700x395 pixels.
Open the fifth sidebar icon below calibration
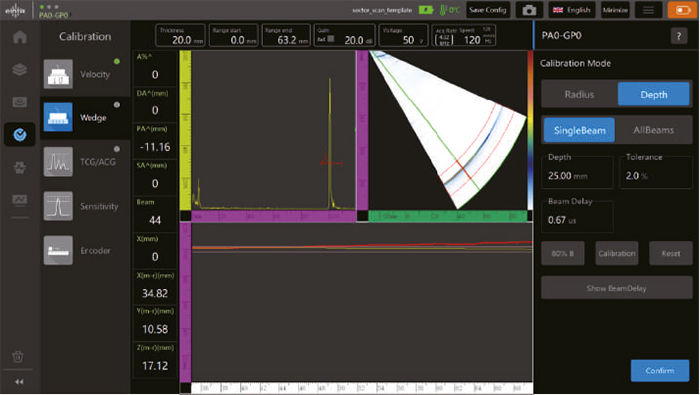coord(20,167)
